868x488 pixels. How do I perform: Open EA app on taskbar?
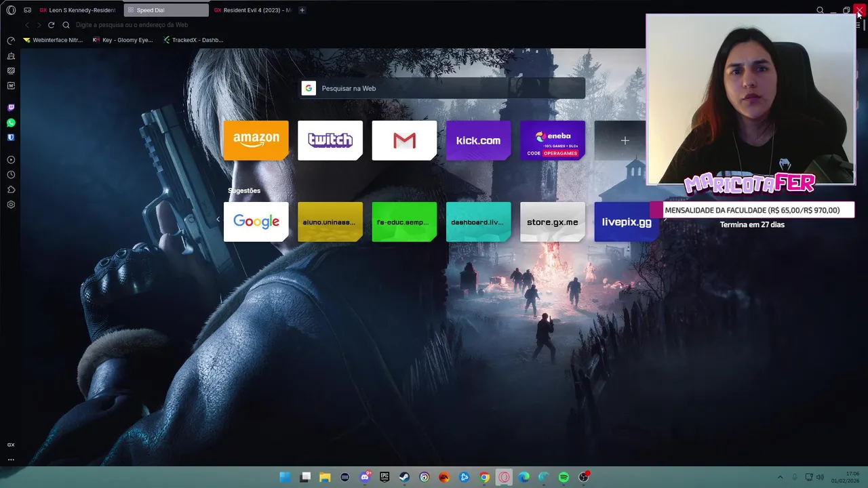(444, 477)
